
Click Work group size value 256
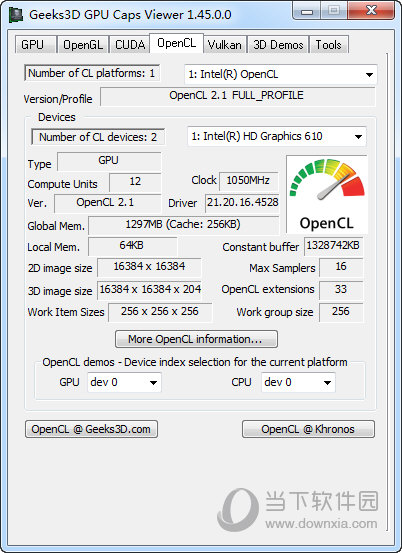341,312
